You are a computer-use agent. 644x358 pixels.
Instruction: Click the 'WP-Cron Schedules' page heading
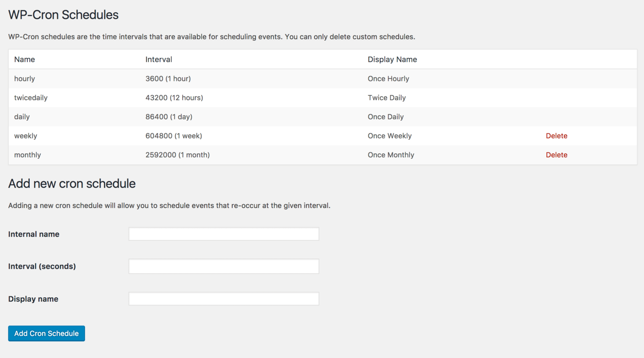[x=63, y=15]
